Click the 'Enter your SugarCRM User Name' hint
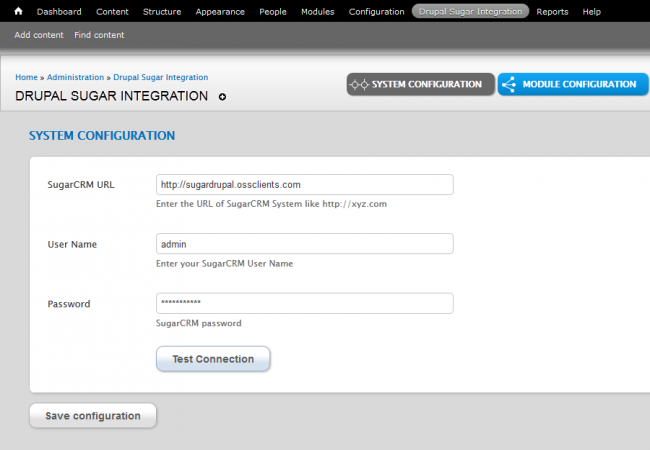This screenshot has width=650, height=450. tap(225, 264)
